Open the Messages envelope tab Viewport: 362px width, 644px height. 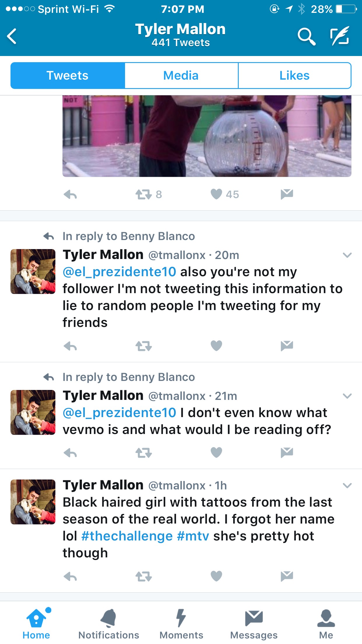254,624
